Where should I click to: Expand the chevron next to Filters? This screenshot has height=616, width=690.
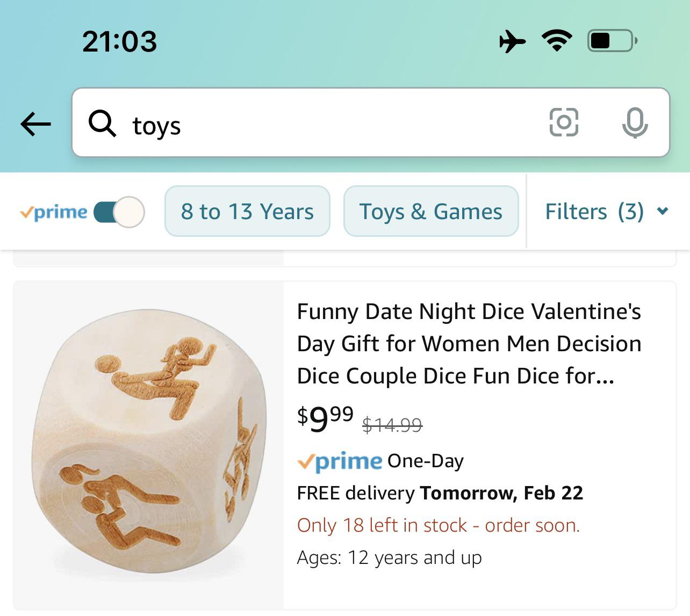pyautogui.click(x=663, y=211)
